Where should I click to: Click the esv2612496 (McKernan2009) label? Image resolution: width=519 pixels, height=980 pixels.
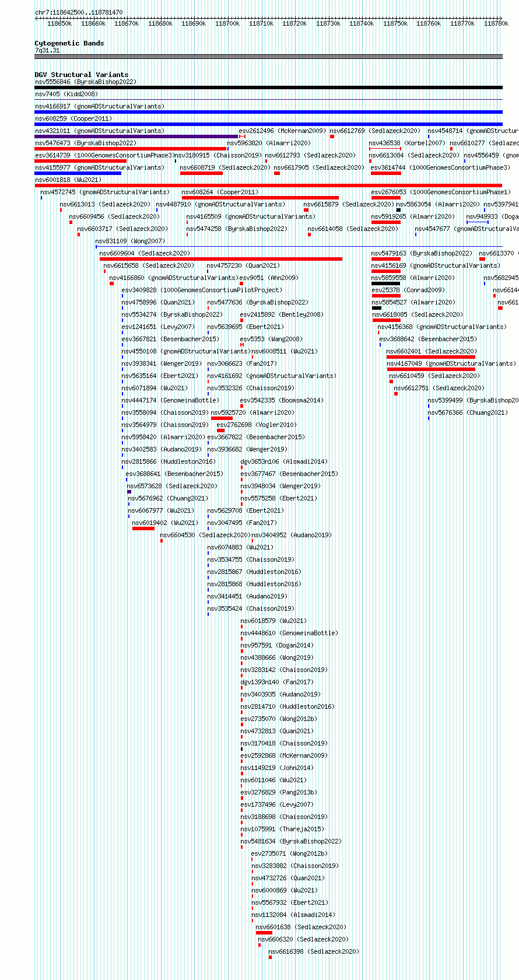coord(282,131)
